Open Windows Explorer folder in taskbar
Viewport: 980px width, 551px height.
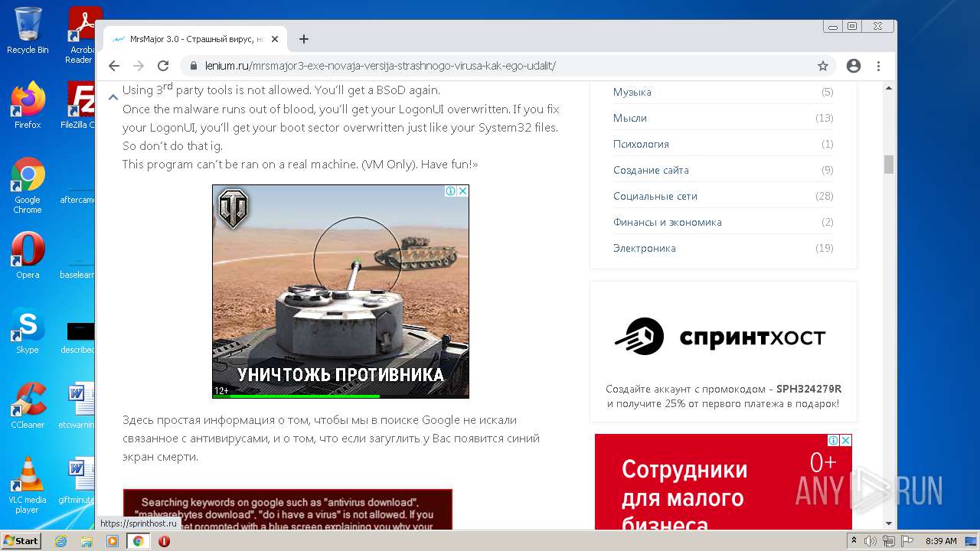[x=87, y=541]
